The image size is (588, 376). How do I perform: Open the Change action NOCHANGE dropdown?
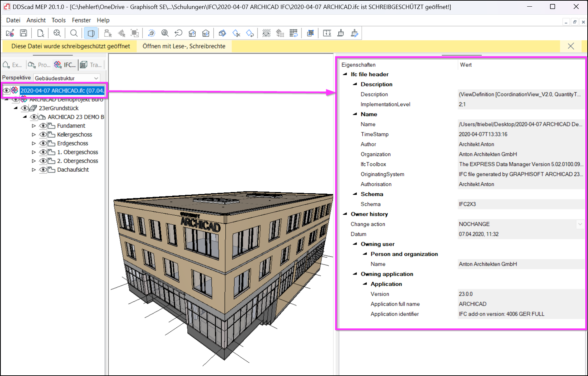[580, 224]
